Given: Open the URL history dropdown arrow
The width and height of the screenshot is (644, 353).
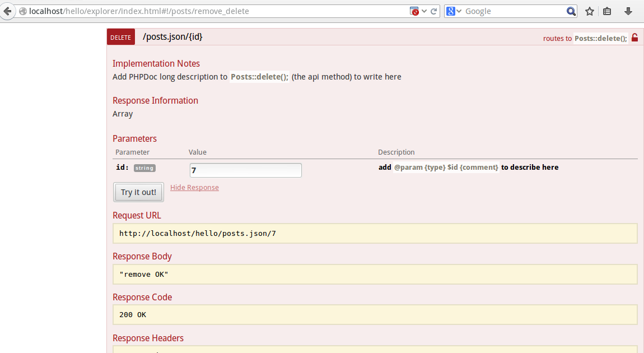Looking at the screenshot, I should click(424, 11).
